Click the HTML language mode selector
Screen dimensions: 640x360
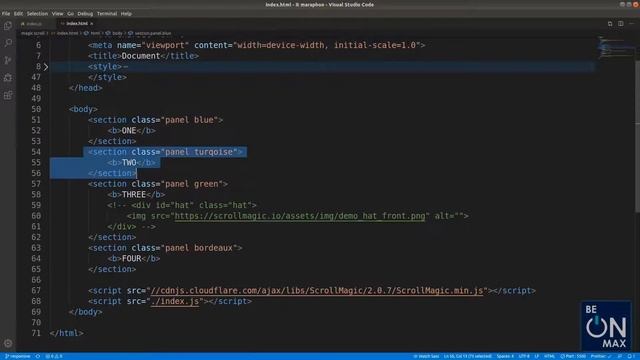click(549, 356)
